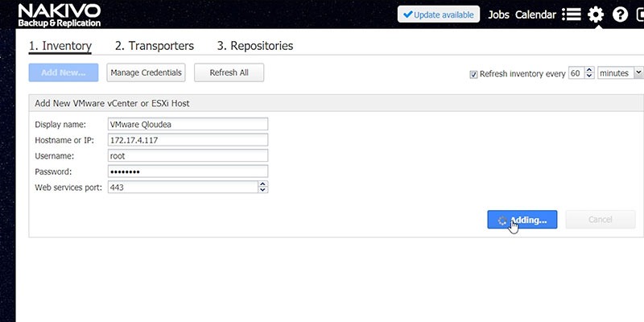The image size is (644, 322).
Task: Decrease the web services port value
Action: (x=263, y=190)
